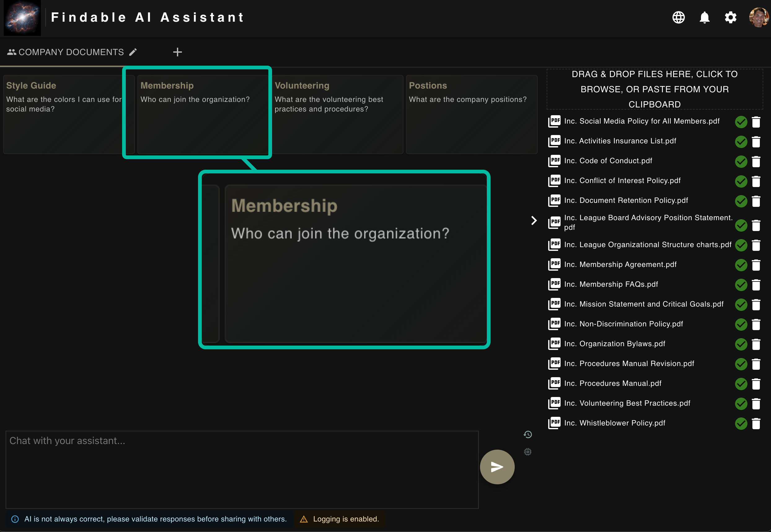Delete Inc. Whistleblower Policy.pdf file

pos(756,424)
